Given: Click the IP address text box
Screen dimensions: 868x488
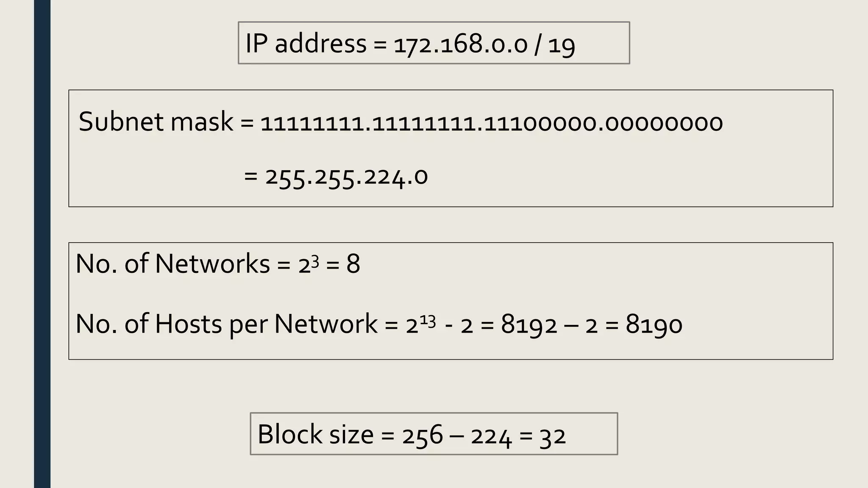Looking at the screenshot, I should (x=433, y=43).
